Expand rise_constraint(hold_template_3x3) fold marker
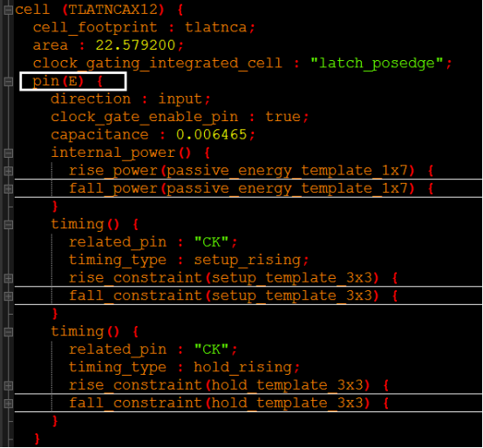Viewport: 483px width, 448px height. 9,385
